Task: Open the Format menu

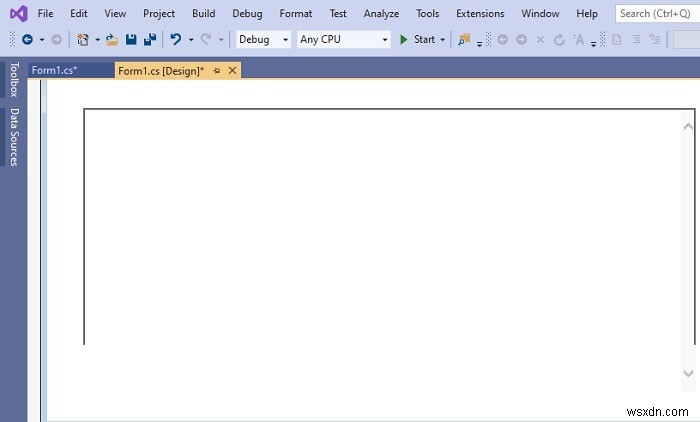Action: tap(296, 14)
